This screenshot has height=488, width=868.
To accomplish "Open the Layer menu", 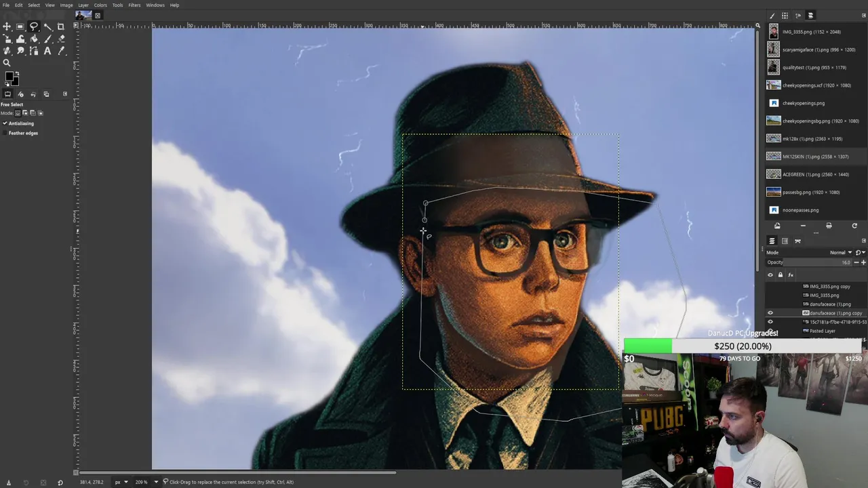I will pyautogui.click(x=83, y=5).
